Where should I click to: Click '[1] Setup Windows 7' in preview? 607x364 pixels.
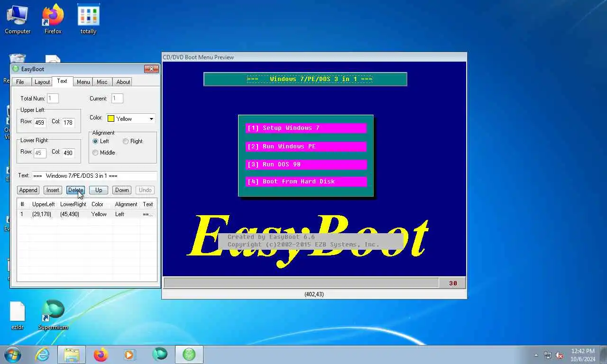click(x=306, y=128)
